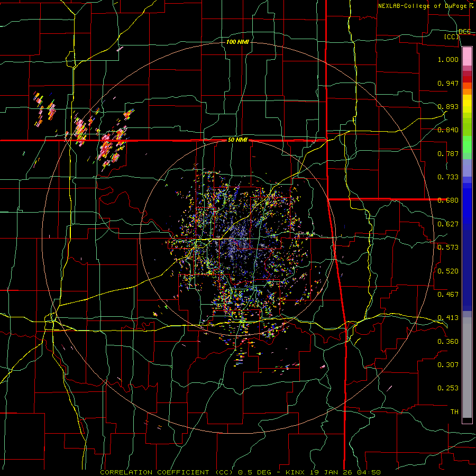Select the 50 NMI range ring label
Screen dimensions: 476x476
point(237,140)
